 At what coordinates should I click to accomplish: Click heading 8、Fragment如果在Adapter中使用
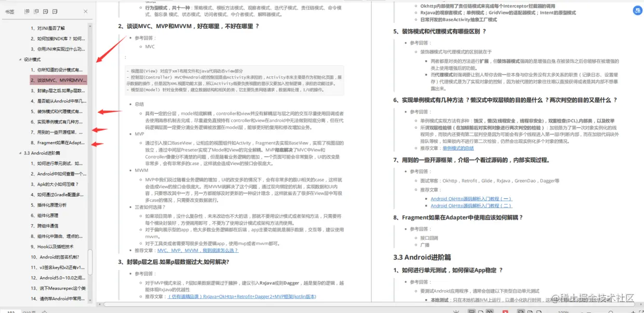458,217
